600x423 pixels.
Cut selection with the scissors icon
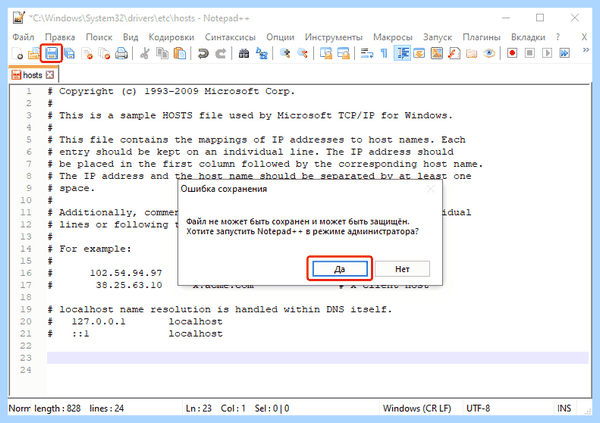144,53
